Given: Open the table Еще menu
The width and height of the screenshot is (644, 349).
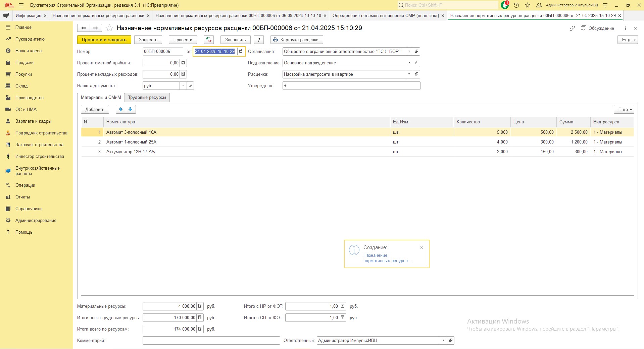Looking at the screenshot, I should 624,109.
